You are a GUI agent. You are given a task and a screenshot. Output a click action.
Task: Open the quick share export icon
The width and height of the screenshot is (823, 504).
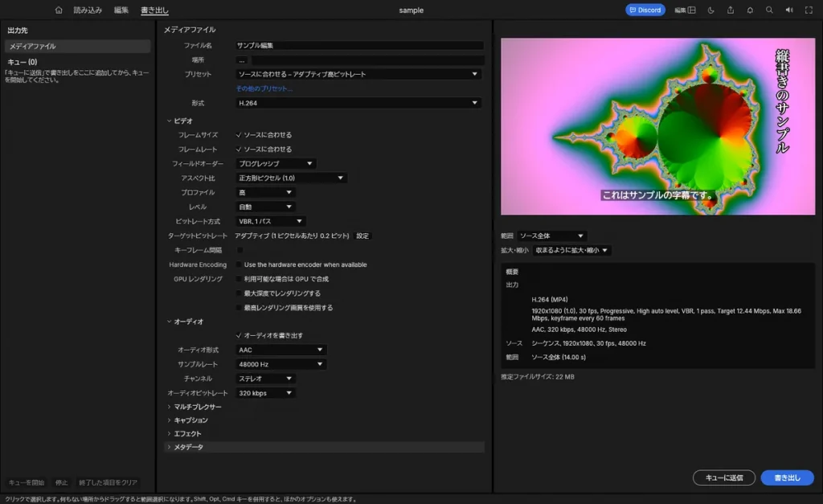[x=730, y=10]
